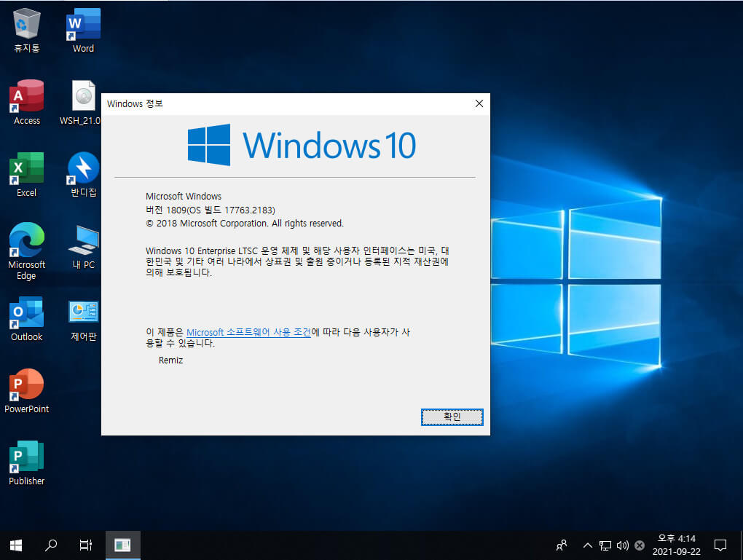
Task: Open taskbar search magnifier
Action: pos(51,545)
